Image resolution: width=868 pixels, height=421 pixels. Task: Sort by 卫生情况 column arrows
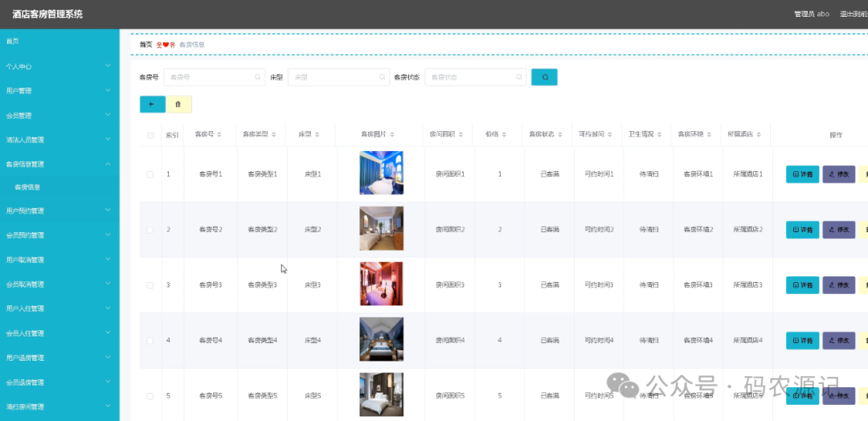pyautogui.click(x=659, y=134)
